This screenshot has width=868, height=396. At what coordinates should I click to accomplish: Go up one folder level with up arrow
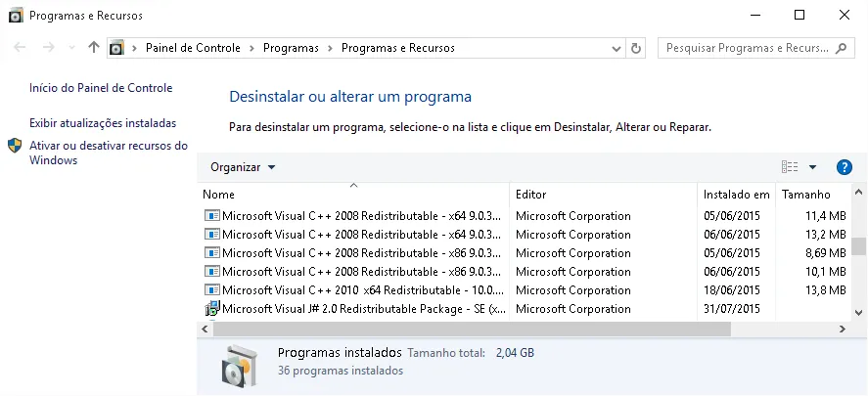click(x=94, y=48)
